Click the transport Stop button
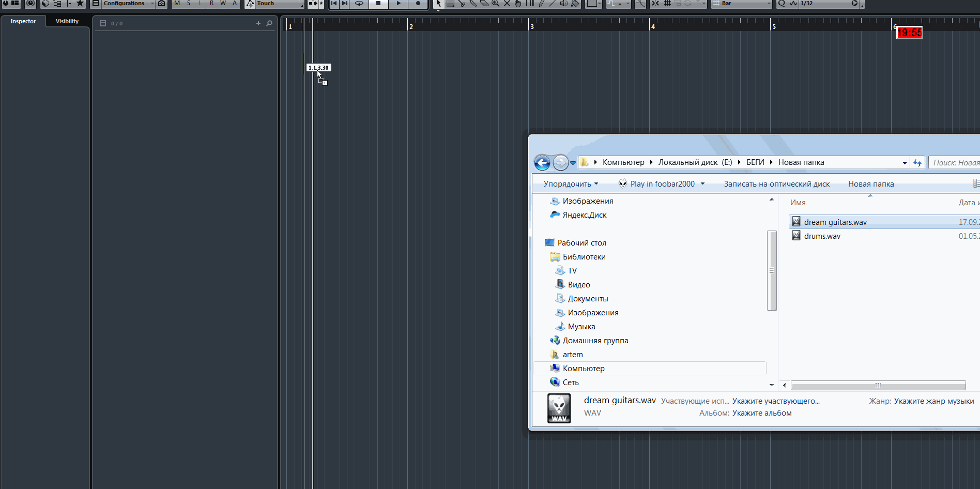 coord(378,3)
